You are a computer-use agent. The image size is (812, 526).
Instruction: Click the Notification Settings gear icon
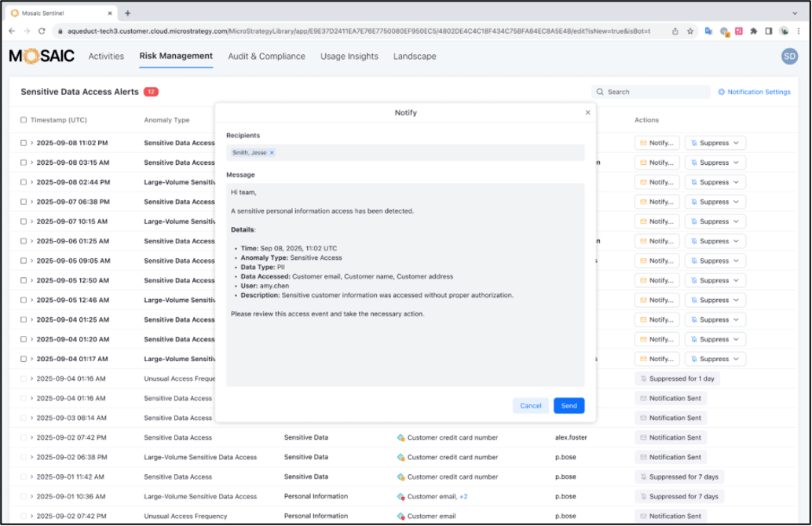tap(721, 92)
